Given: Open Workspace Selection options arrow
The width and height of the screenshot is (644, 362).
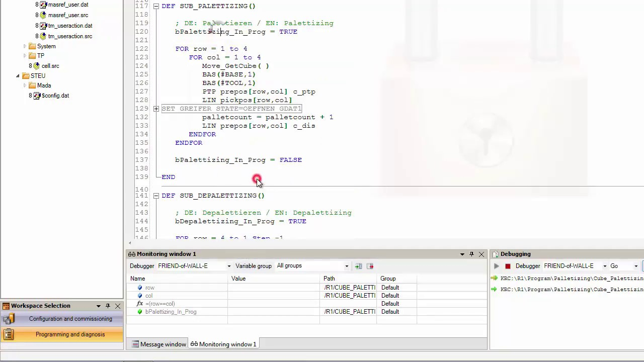Looking at the screenshot, I should pos(98,306).
